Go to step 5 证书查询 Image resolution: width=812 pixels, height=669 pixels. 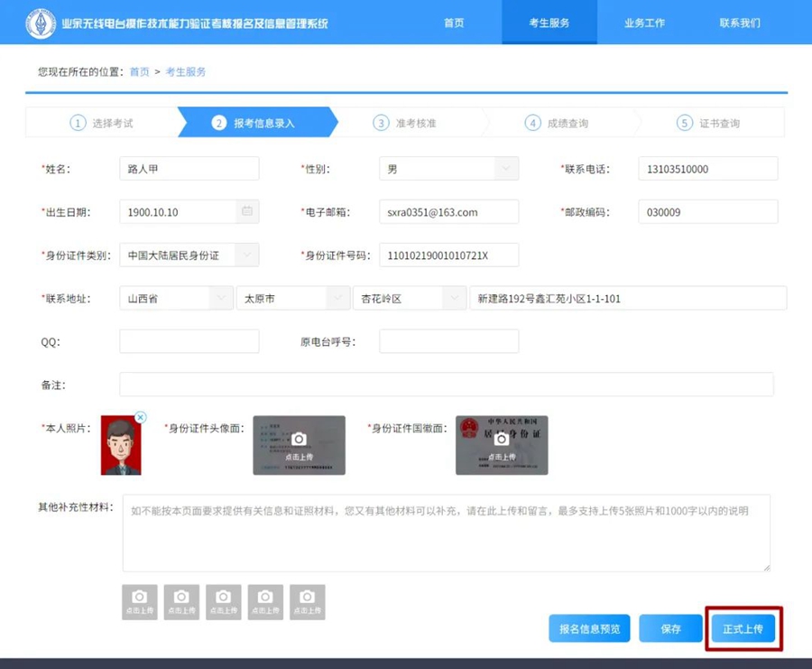[708, 123]
